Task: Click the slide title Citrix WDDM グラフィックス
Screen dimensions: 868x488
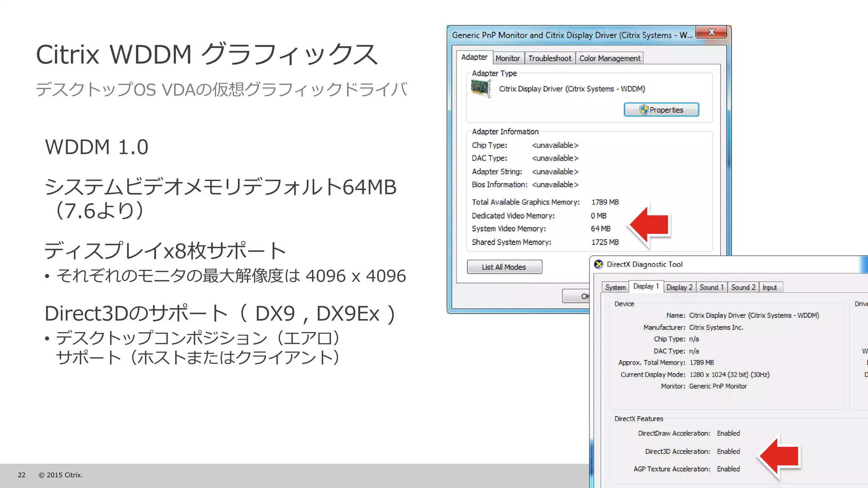Action: coord(207,54)
